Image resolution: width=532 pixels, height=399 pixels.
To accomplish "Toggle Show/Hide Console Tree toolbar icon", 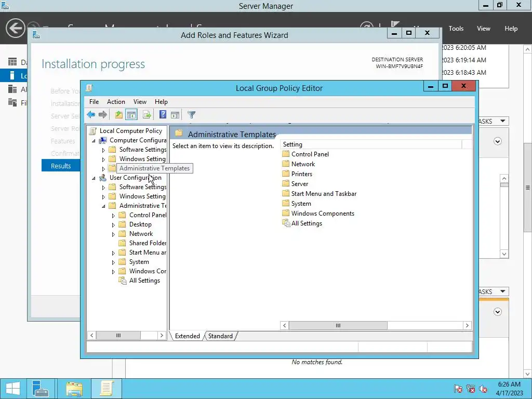I will pos(131,115).
